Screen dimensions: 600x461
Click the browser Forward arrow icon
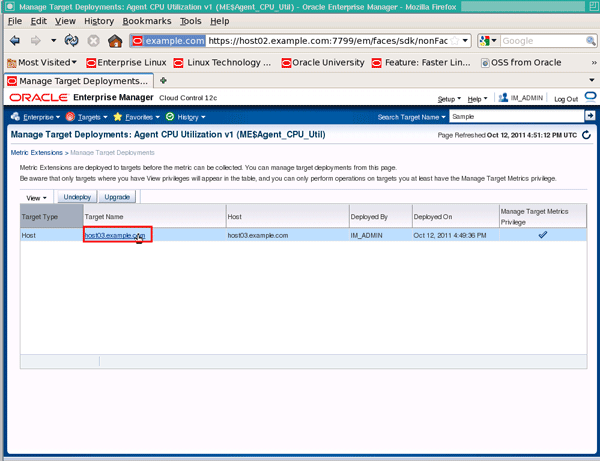[x=36, y=41]
